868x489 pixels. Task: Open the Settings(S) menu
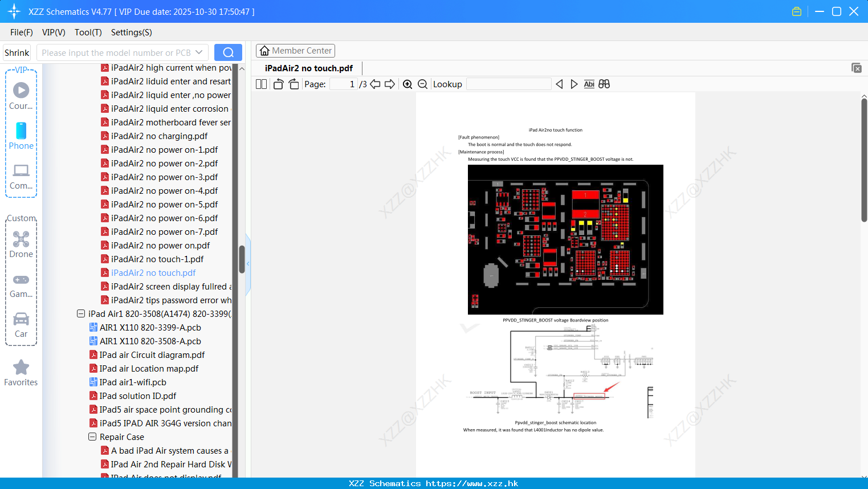coord(132,32)
